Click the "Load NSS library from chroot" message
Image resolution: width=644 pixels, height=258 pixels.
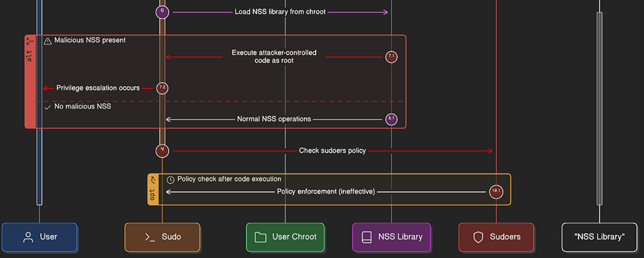[x=280, y=12]
